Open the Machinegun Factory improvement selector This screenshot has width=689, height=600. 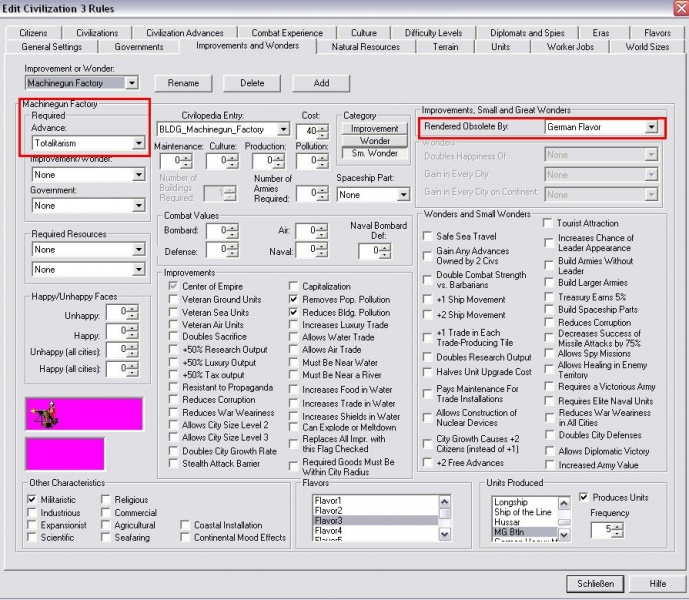[x=132, y=83]
